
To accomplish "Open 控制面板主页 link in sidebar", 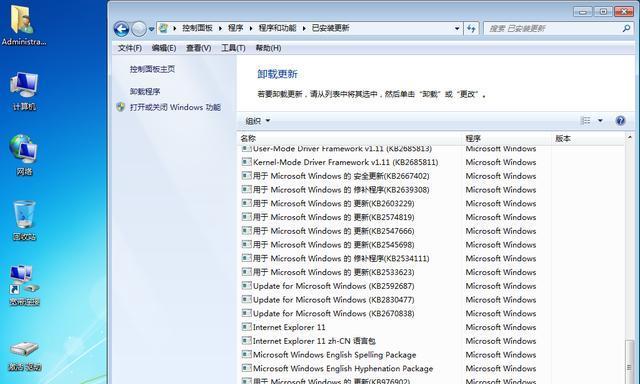I will [x=152, y=69].
